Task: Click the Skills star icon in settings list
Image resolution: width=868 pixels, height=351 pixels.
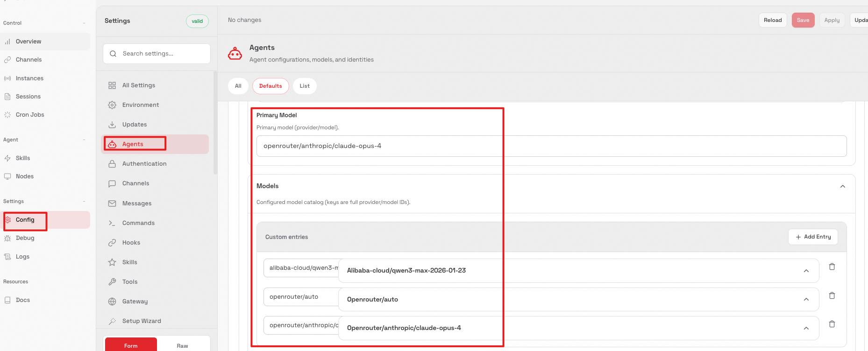Action: point(112,262)
